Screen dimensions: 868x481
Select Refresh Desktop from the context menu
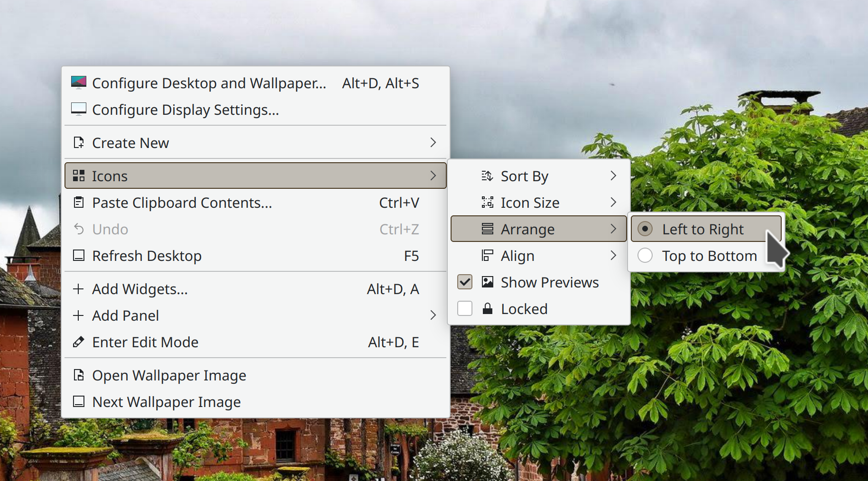(147, 256)
